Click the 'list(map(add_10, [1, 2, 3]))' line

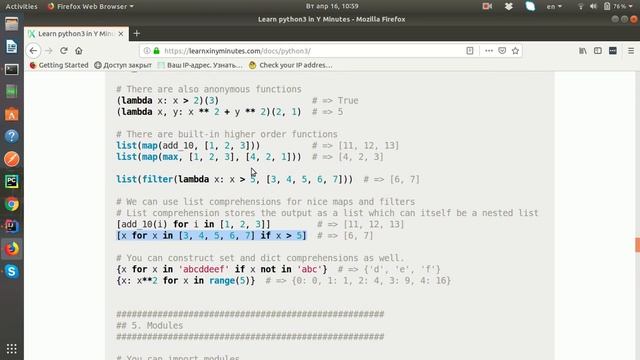click(188, 145)
